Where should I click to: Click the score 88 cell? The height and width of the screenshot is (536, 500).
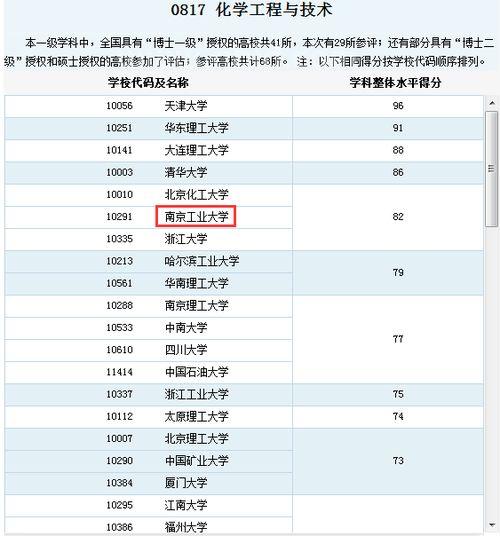pos(388,150)
